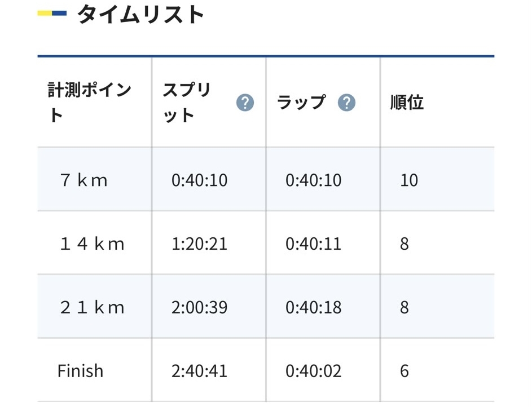The height and width of the screenshot is (407, 532).
Task: Select the 21 km split time 2:00:39
Action: point(199,307)
